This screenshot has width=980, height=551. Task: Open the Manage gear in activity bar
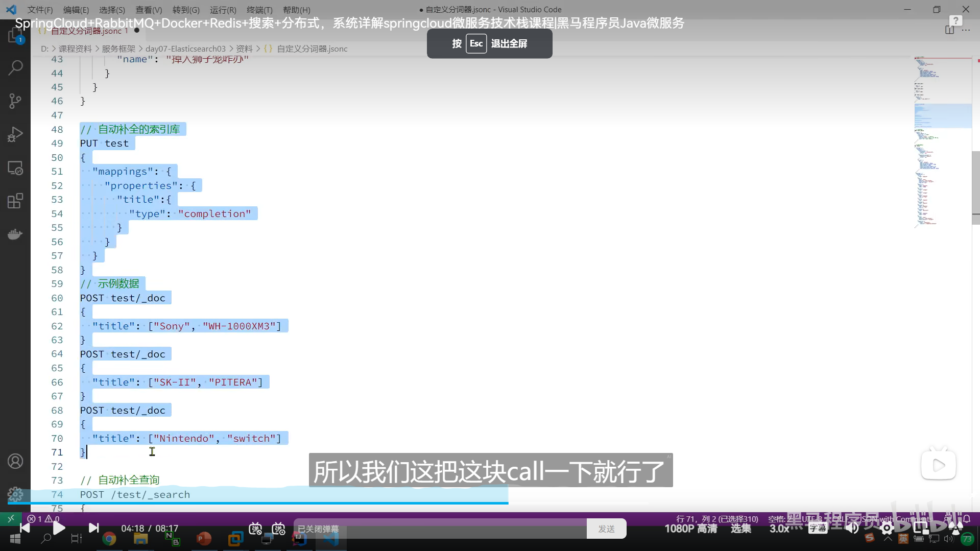tap(15, 494)
